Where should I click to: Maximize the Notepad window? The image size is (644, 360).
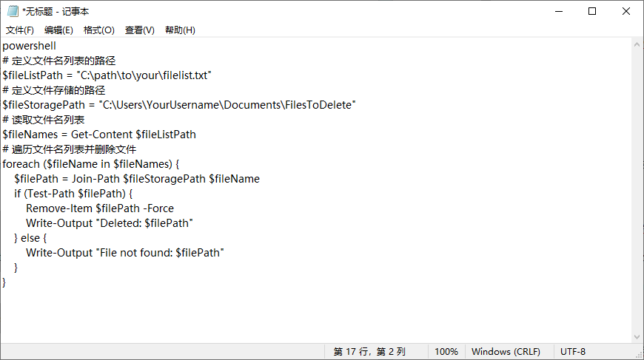click(592, 11)
